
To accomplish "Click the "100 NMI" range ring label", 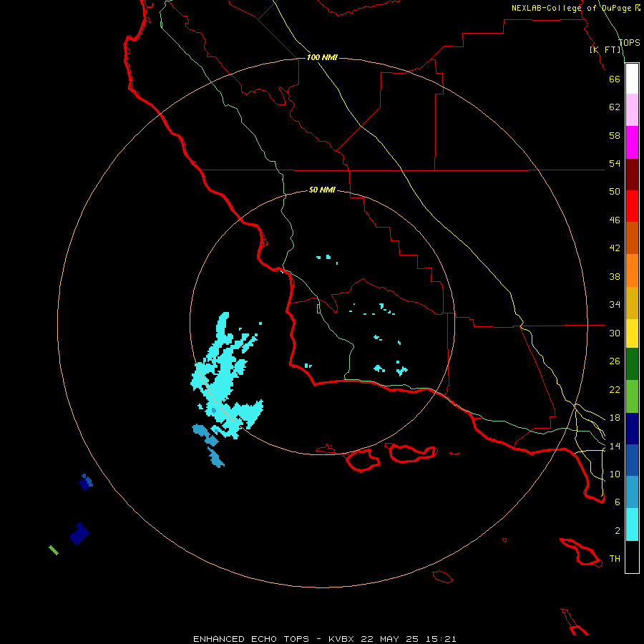I will point(322,57).
